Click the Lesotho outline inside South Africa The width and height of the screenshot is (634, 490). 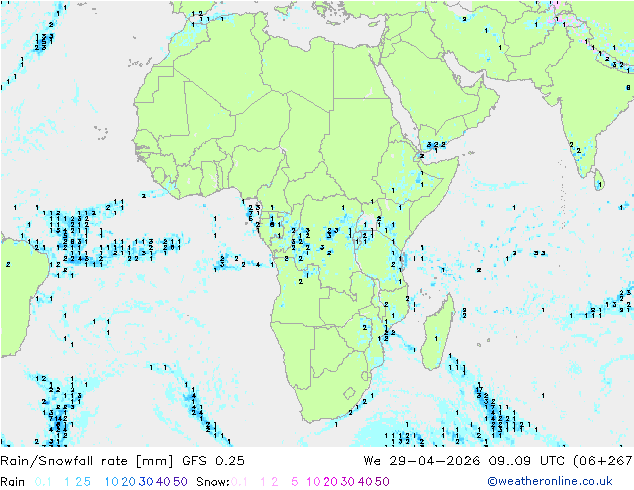349,393
